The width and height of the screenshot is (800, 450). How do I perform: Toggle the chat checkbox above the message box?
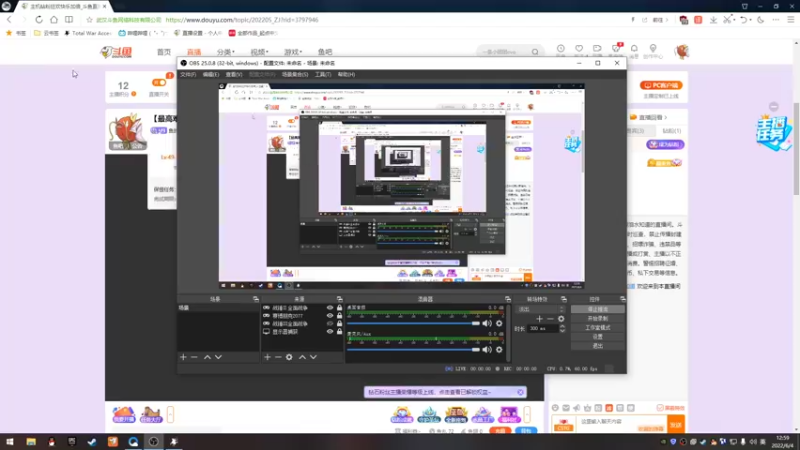(x=660, y=408)
